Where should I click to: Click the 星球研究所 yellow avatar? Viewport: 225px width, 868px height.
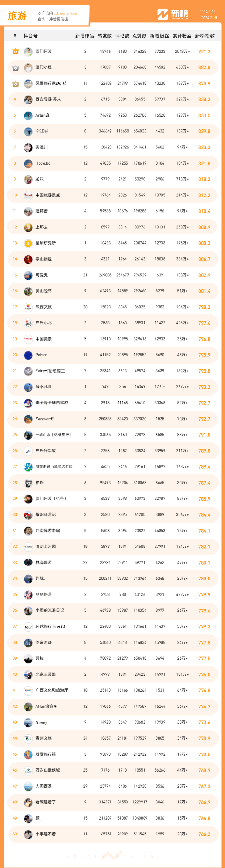pyautogui.click(x=28, y=243)
